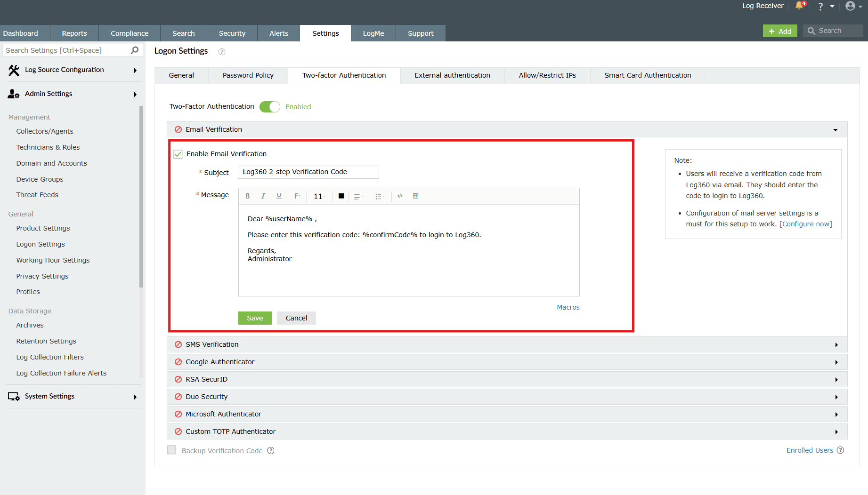Apply italic formatting in message editor
This screenshot has height=495, width=868.
(263, 196)
